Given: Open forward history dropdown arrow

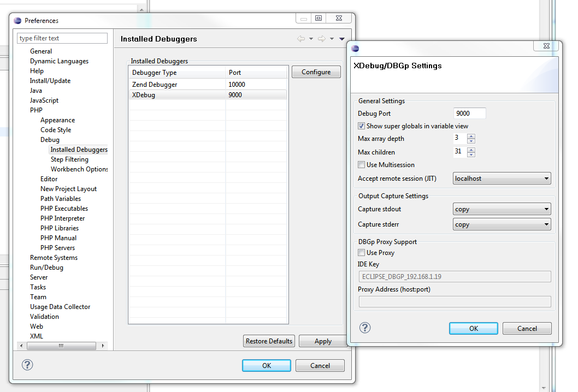Looking at the screenshot, I should point(332,39).
